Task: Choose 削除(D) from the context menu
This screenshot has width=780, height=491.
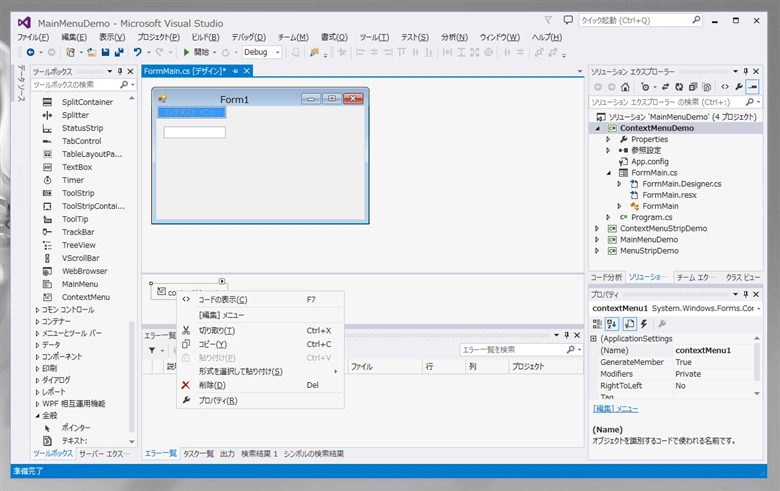Action: pyautogui.click(x=260, y=385)
